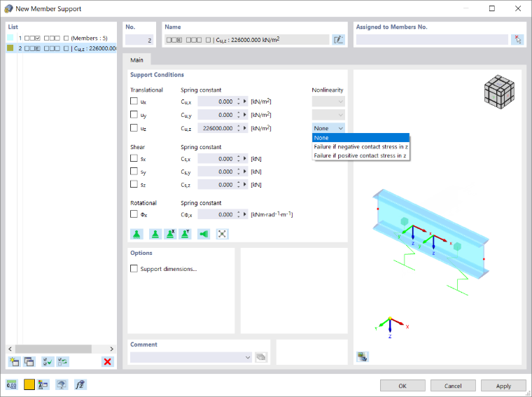Click the edit name icon beside Name field
This screenshot has height=397, width=532.
click(338, 40)
